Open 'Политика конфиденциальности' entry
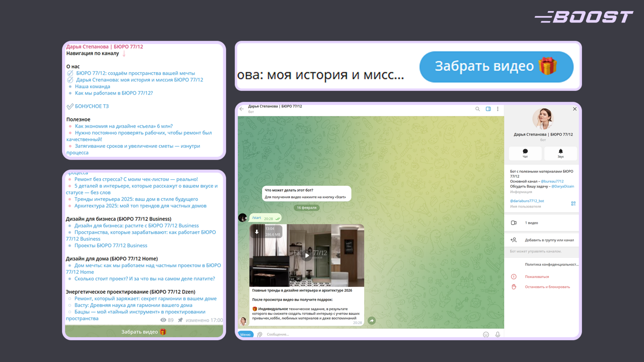Image resolution: width=644 pixels, height=362 pixels. pyautogui.click(x=552, y=265)
